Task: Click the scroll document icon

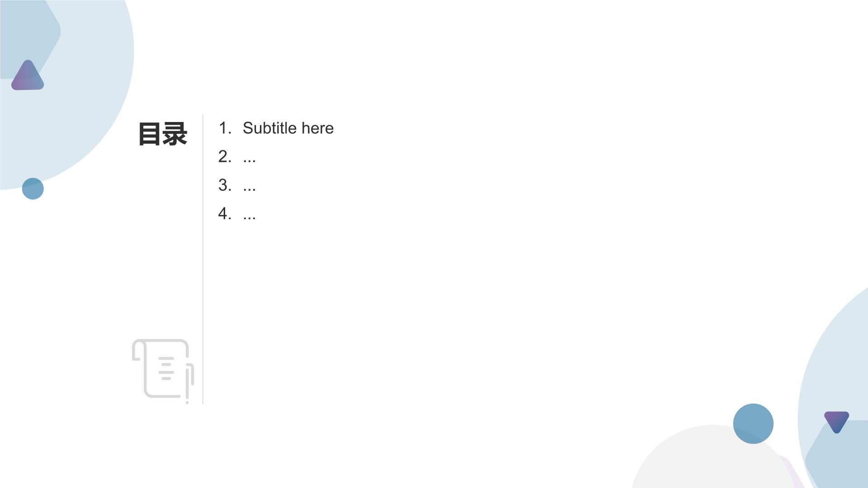Action: (x=163, y=371)
